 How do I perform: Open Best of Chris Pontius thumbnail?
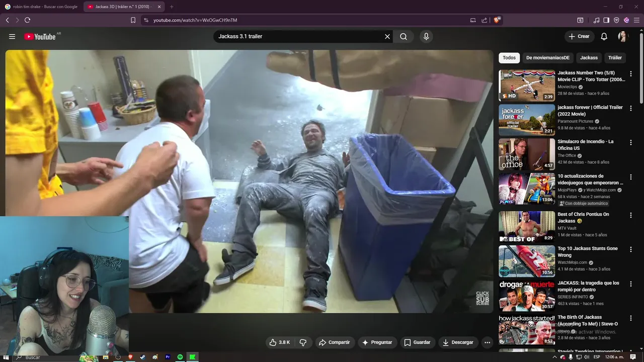(x=527, y=227)
